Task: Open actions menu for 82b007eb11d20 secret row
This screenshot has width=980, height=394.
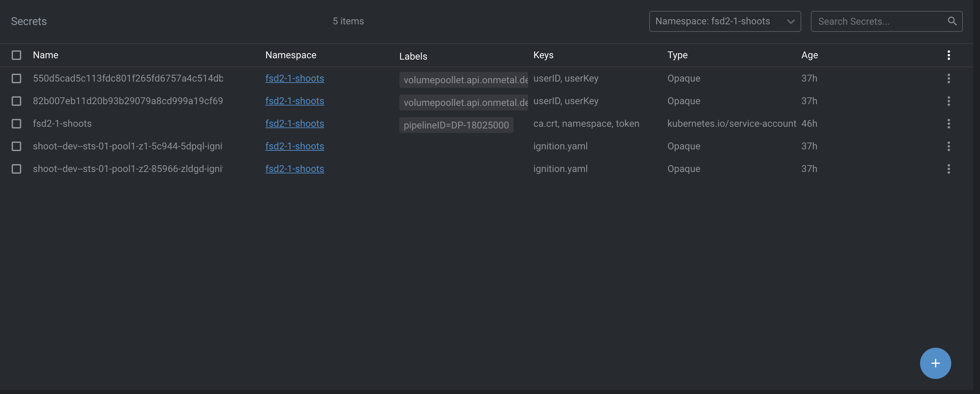Action: point(948,101)
